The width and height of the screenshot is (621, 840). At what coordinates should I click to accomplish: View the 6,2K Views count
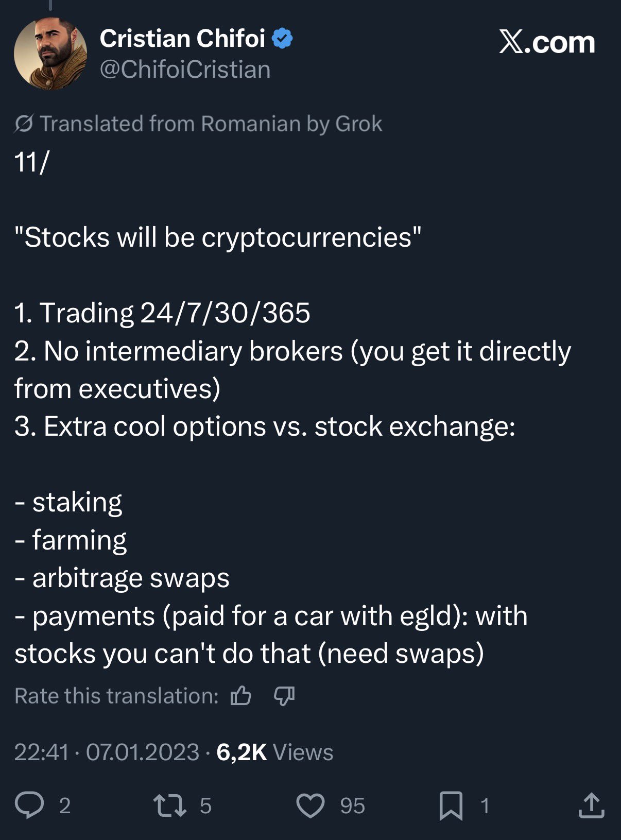275,752
